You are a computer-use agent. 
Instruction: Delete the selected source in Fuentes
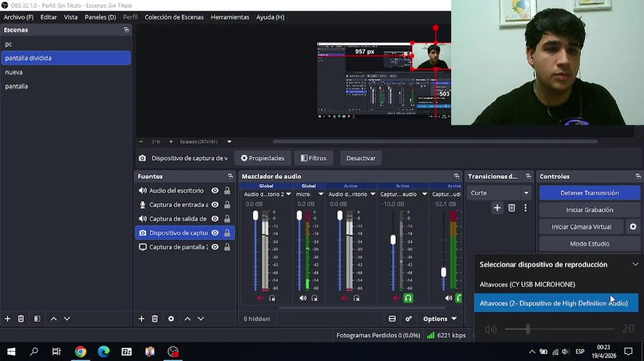point(155,318)
